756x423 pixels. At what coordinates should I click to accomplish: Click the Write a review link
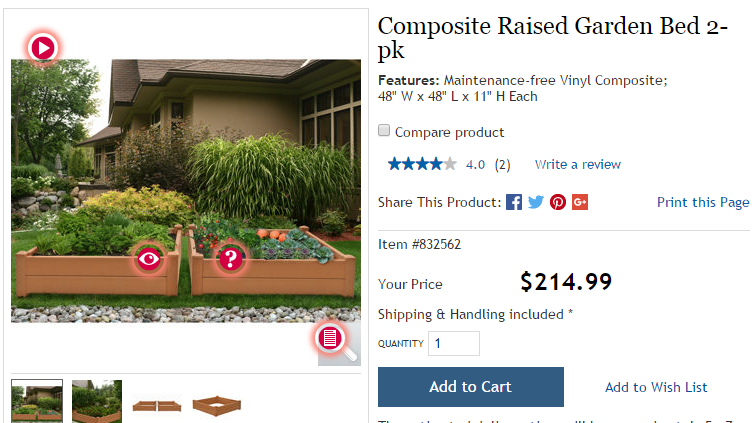point(577,164)
